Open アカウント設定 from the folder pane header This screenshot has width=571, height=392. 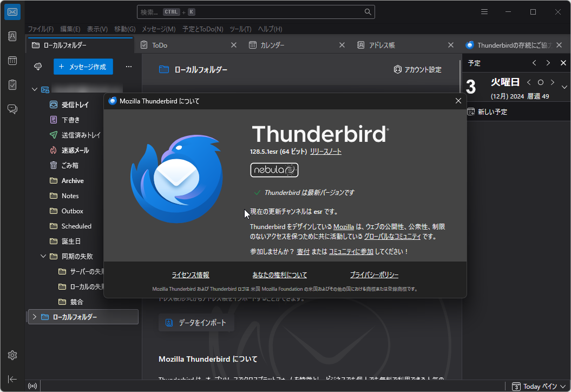click(419, 69)
